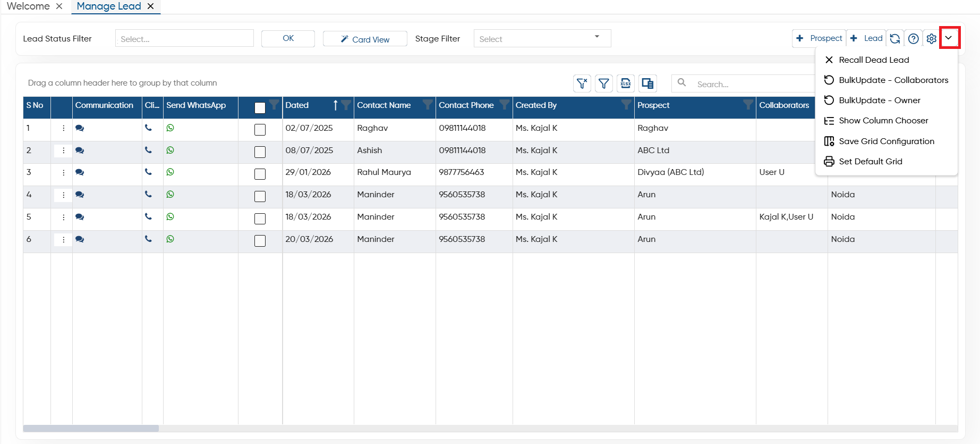Click the OK button

(x=288, y=38)
